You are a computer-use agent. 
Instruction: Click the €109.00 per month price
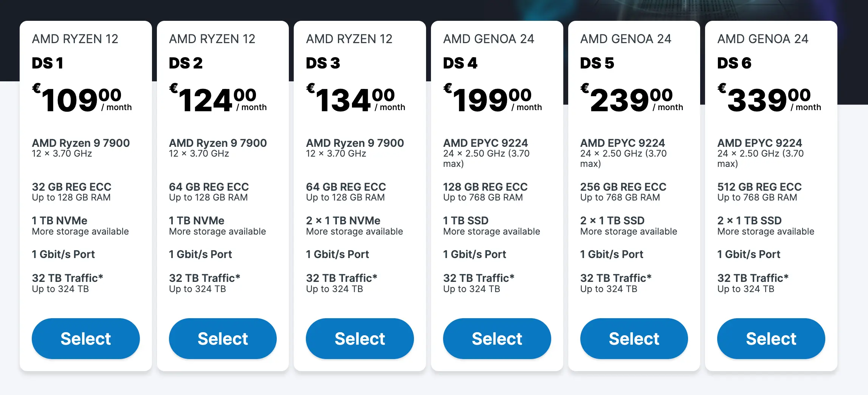[x=81, y=100]
